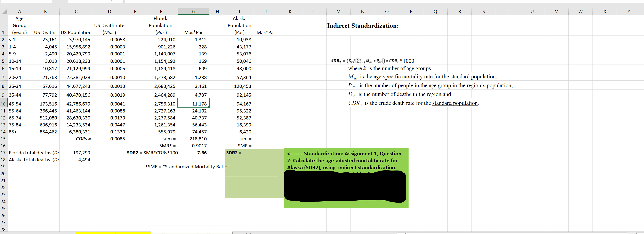Screen dimensions: 644x234
Task: Select column D header
Action: click(x=109, y=11)
